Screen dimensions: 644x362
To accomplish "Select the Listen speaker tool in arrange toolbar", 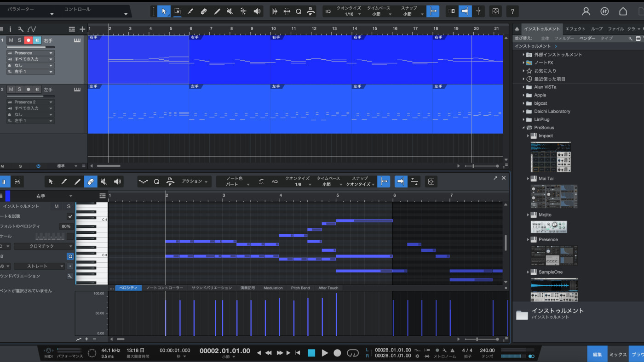I will [x=257, y=11].
